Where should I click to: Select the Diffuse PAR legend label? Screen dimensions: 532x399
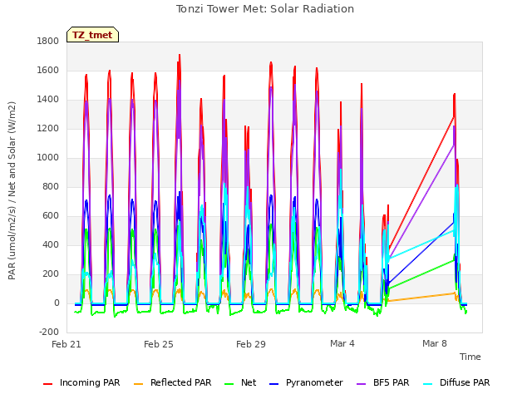click(465, 382)
